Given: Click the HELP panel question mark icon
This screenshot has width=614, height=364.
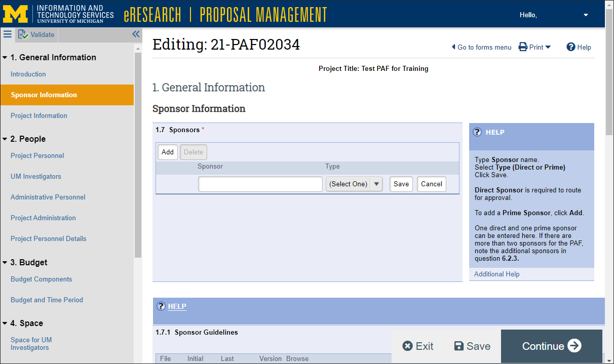Looking at the screenshot, I should point(477,132).
